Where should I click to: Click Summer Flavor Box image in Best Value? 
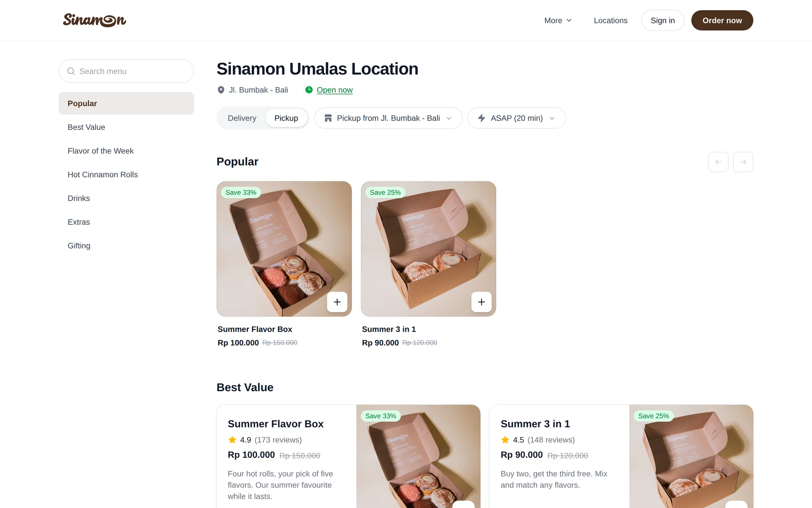418,456
